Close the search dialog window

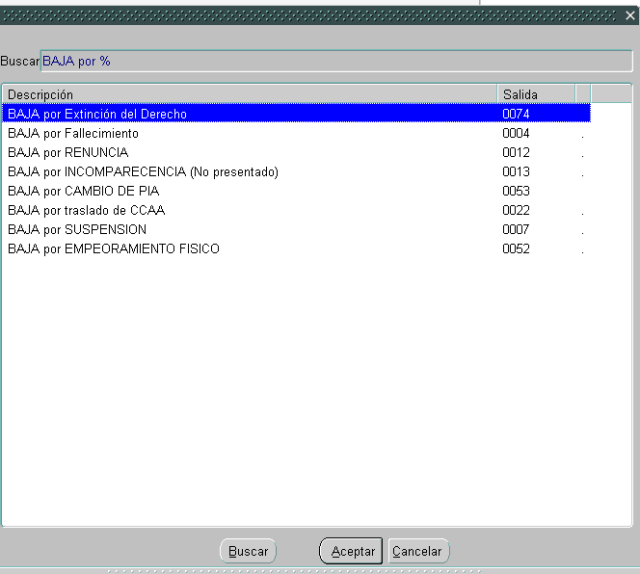(629, 17)
